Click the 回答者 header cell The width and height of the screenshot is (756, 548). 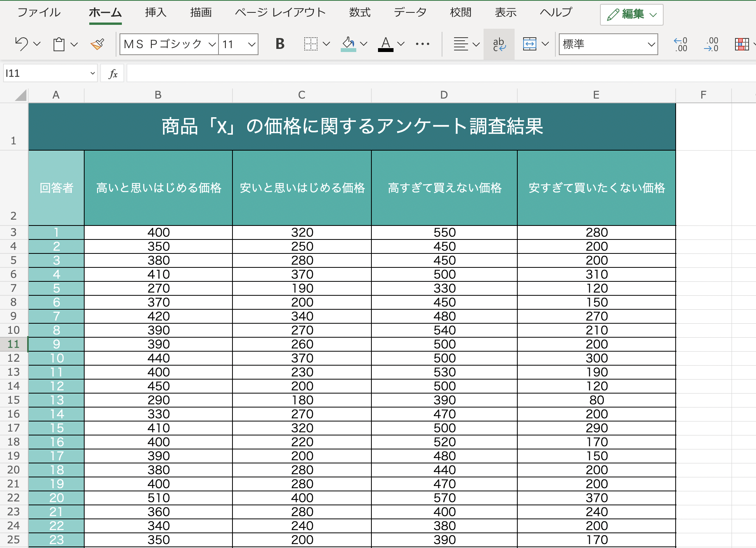pos(56,188)
